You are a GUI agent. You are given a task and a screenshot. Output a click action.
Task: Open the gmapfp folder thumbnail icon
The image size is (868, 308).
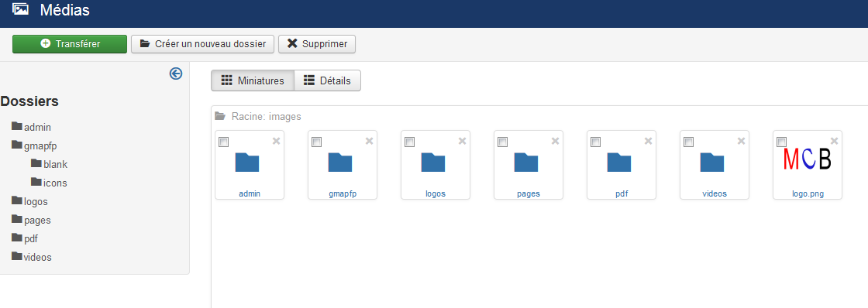pos(340,162)
